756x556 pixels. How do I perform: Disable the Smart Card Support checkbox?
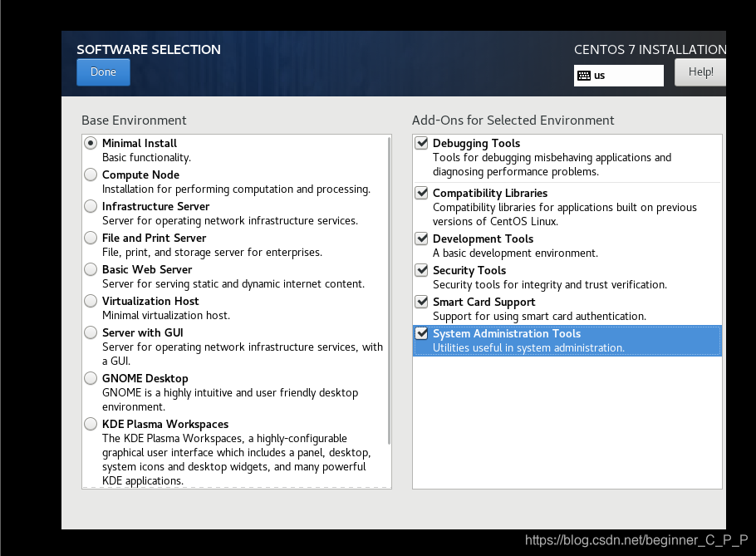point(422,302)
